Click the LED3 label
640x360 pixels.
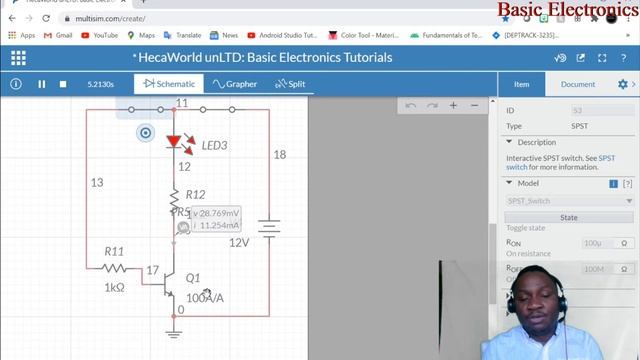tap(214, 145)
